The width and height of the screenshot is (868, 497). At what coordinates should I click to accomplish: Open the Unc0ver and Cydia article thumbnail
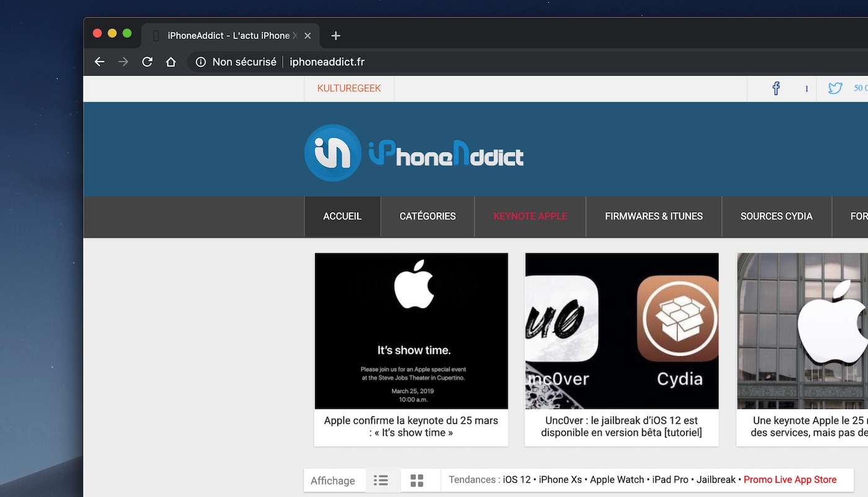pos(622,331)
